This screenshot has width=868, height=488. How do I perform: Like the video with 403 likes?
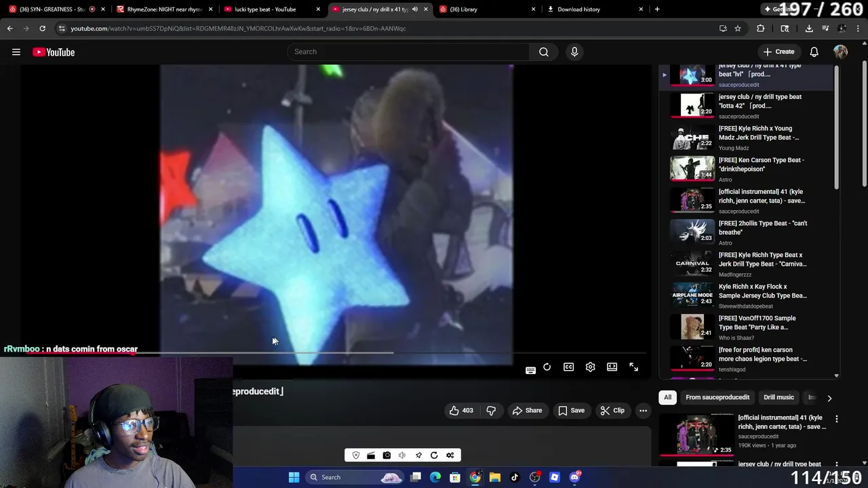pos(461,410)
